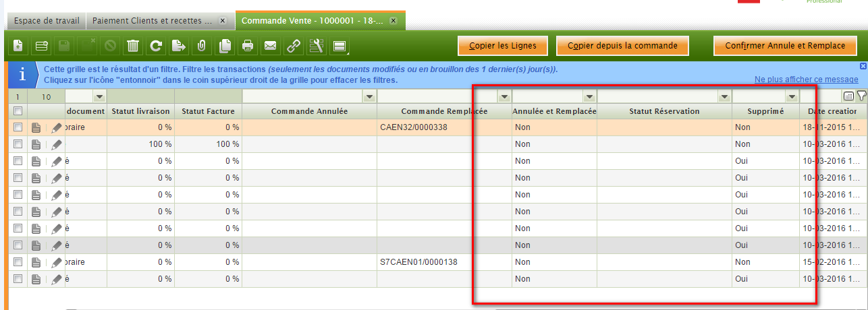Viewport: 868px width, 310px height.
Task: Export grid to spreadsheet
Action: tap(179, 46)
